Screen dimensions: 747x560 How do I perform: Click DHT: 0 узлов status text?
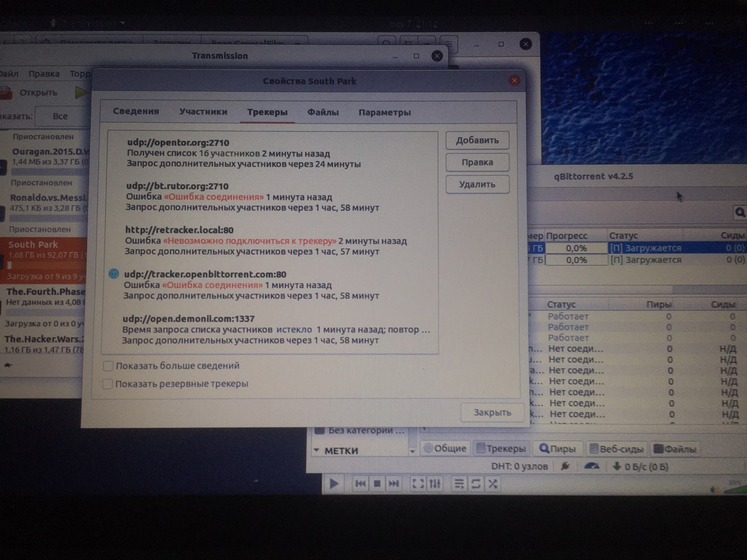pos(519,466)
